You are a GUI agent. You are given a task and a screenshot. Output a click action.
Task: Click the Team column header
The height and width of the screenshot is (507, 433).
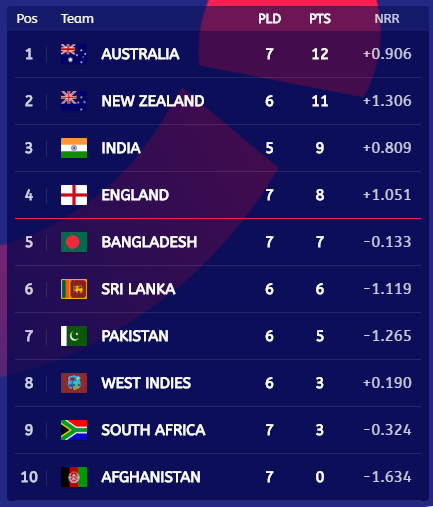coord(77,19)
